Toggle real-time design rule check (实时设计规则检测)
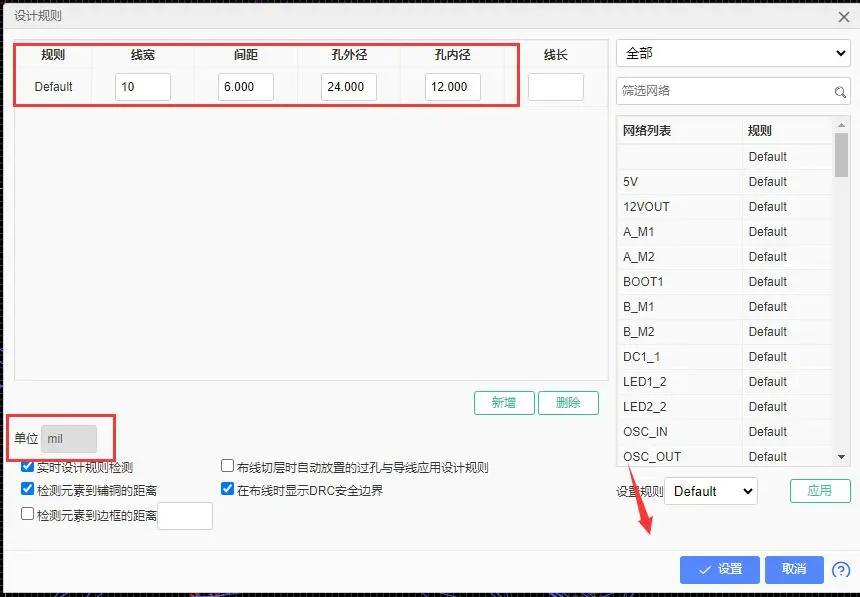This screenshot has height=597, width=860. (28, 467)
